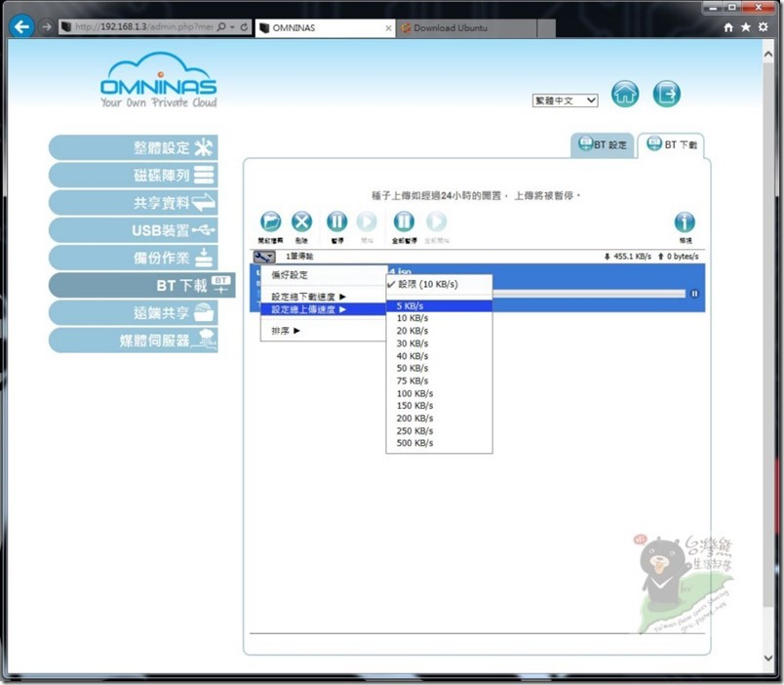This screenshot has width=784, height=685.
Task: Open 磁碟陣列 in the sidebar
Action: [133, 175]
